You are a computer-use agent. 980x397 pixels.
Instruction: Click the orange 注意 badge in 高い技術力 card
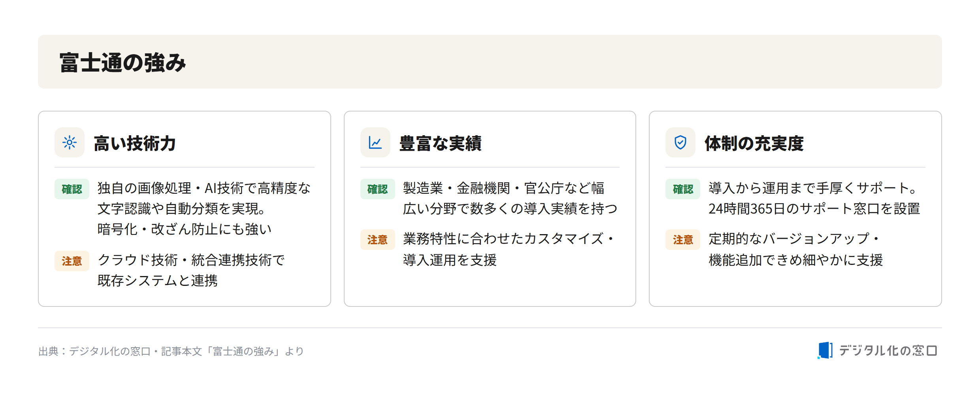(x=72, y=261)
